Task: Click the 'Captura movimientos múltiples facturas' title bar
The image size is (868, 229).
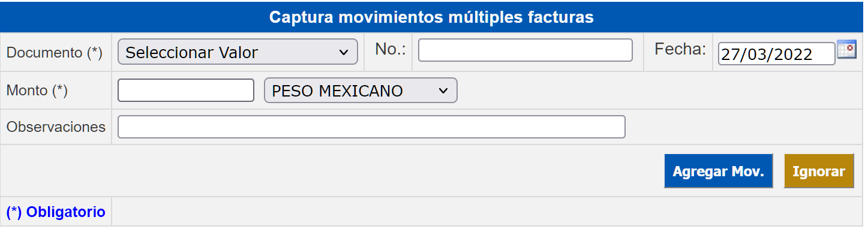Action: click(x=431, y=17)
